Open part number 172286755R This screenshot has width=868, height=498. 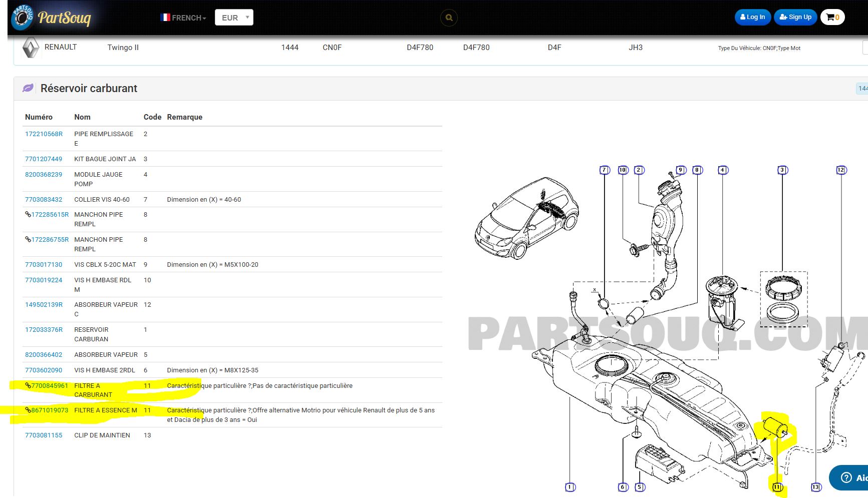click(x=50, y=240)
